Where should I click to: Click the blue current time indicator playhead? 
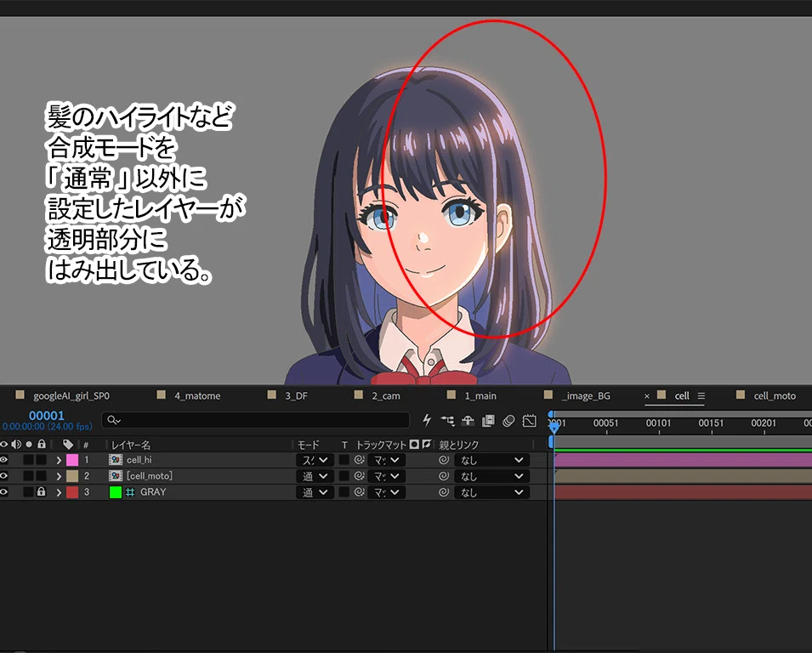click(x=554, y=427)
